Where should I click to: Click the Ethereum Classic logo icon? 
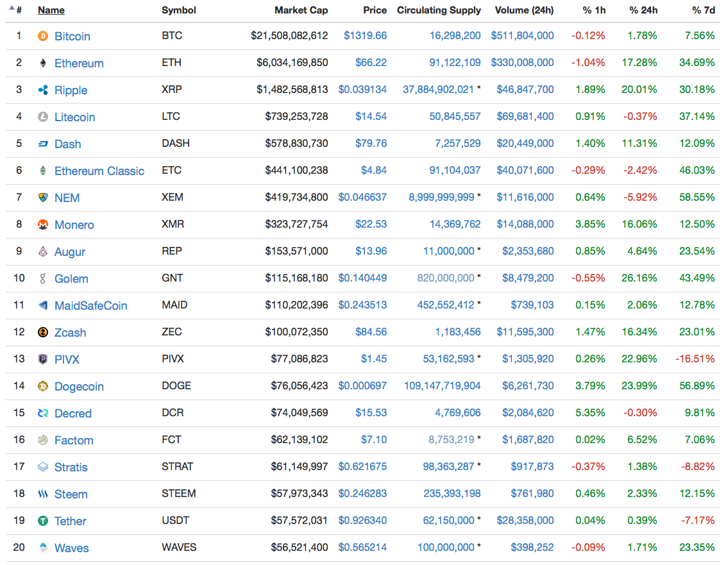click(x=43, y=171)
